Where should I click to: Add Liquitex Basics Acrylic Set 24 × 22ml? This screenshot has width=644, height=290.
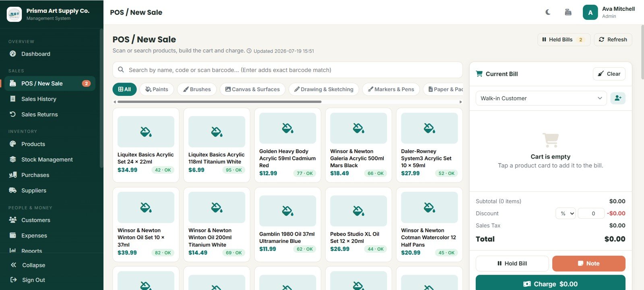point(146,145)
